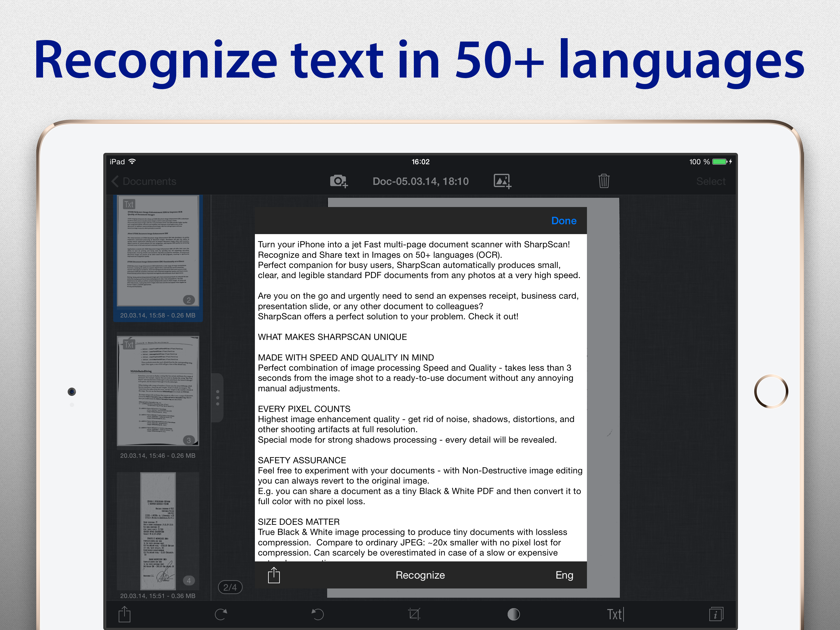The height and width of the screenshot is (630, 840).
Task: Tap the bottom-left document share icon
Action: (x=124, y=614)
